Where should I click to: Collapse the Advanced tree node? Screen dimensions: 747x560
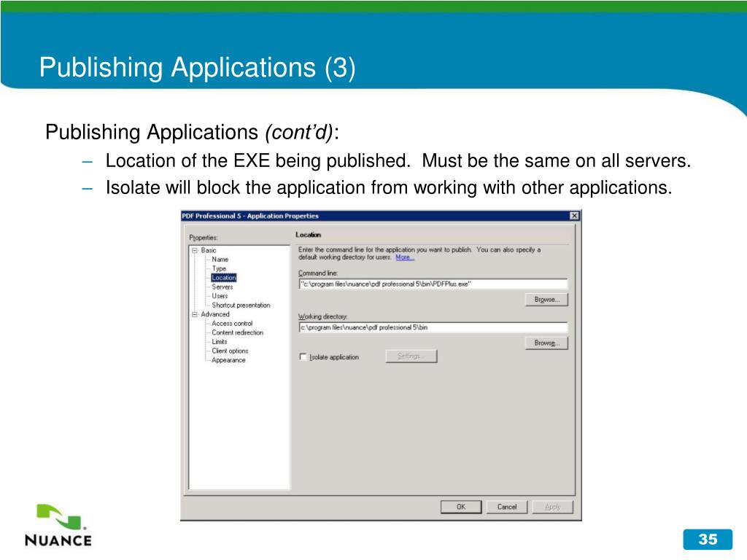coord(195,314)
